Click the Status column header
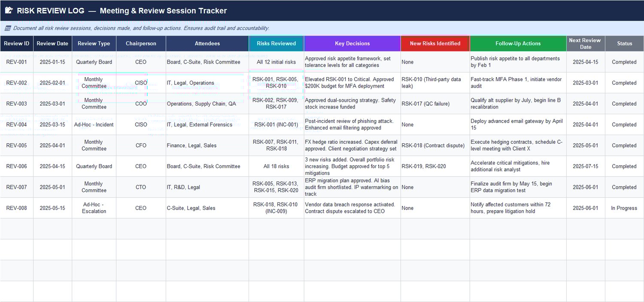Screen dimensions: 644x302 point(624,43)
